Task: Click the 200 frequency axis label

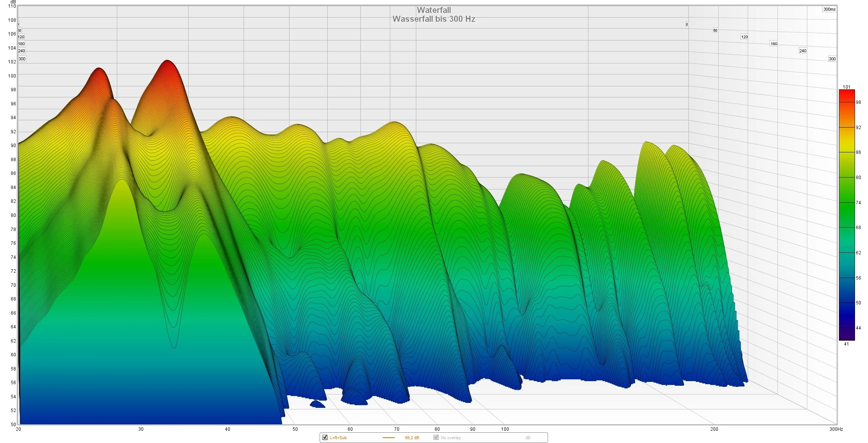Action: (714, 429)
